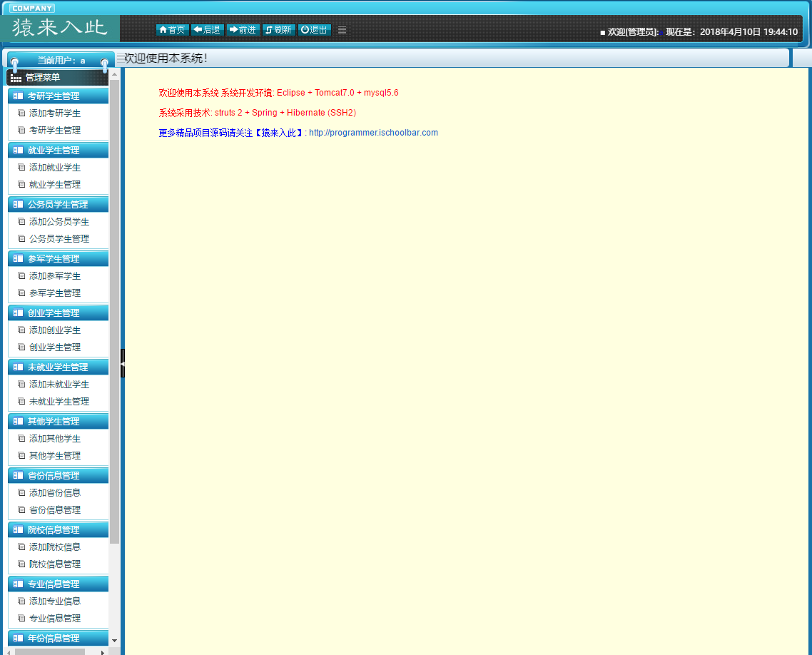Open 考研学生管理 sub-item
Image resolution: width=812 pixels, height=655 pixels.
(54, 130)
